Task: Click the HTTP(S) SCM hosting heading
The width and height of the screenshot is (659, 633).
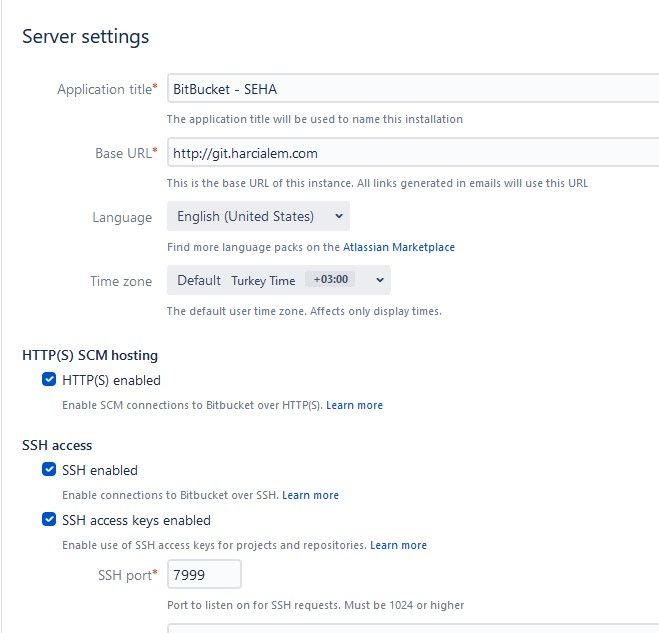Action: (90, 355)
